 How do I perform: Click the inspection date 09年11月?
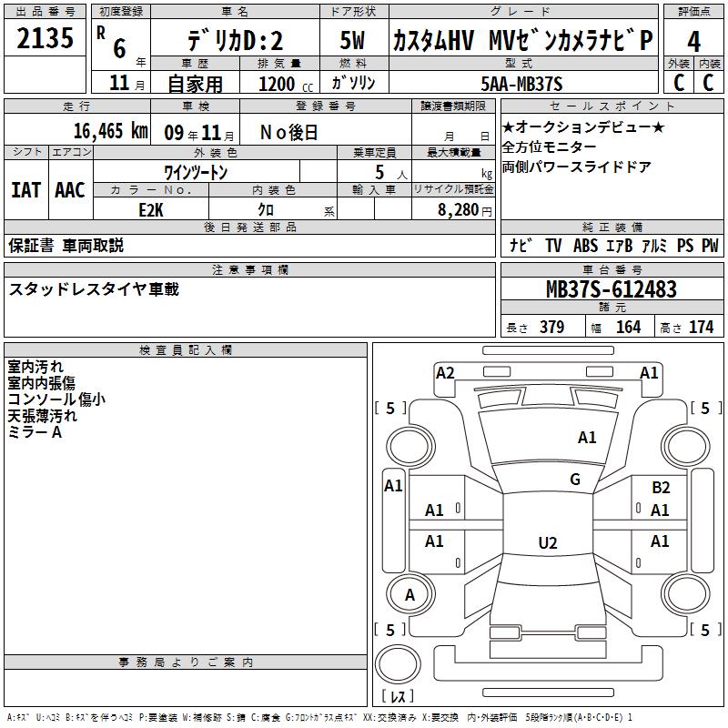point(199,133)
